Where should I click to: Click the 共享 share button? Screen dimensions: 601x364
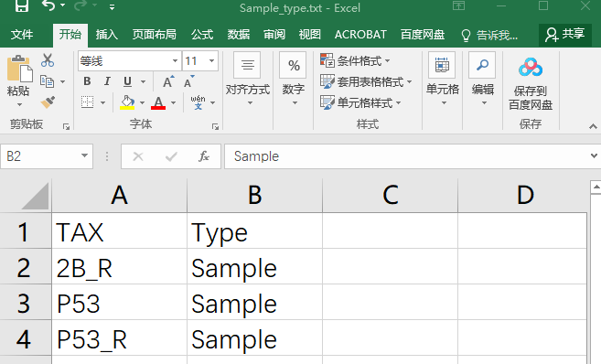[565, 35]
